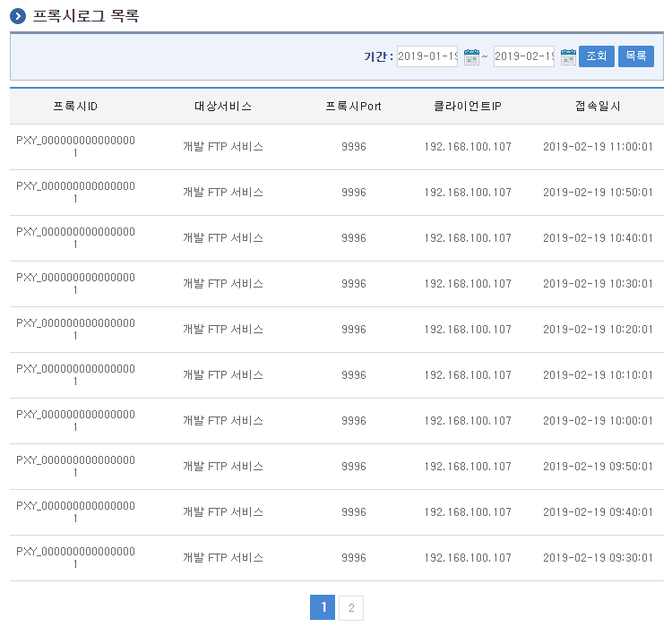Click the 프록시Port column header
Screen dimensions: 672x627
(x=354, y=107)
